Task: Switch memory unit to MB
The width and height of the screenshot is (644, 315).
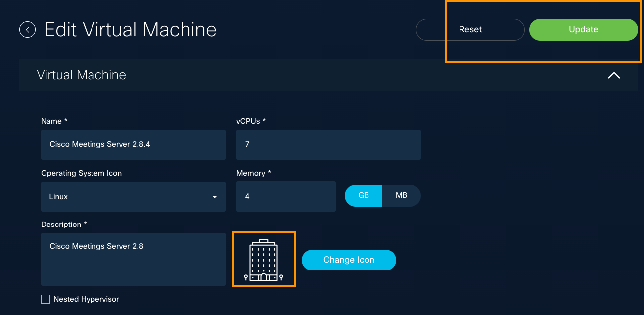Action: coord(401,196)
